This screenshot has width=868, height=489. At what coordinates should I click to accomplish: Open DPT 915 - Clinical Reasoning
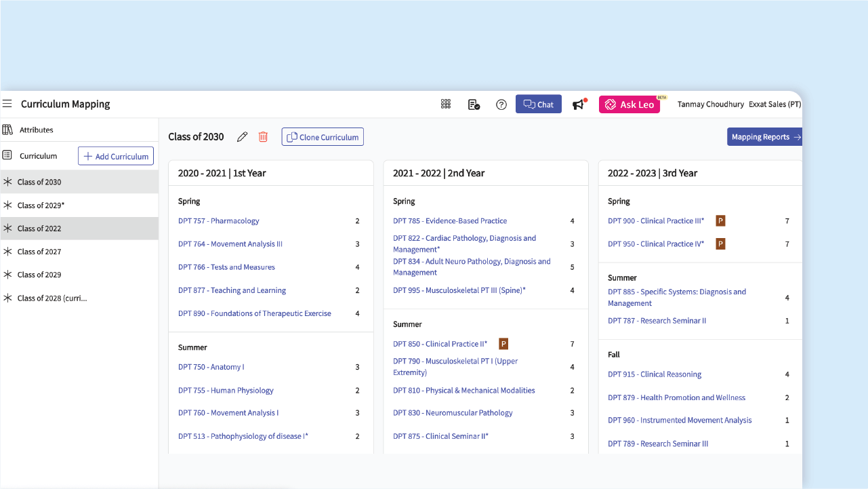point(655,374)
